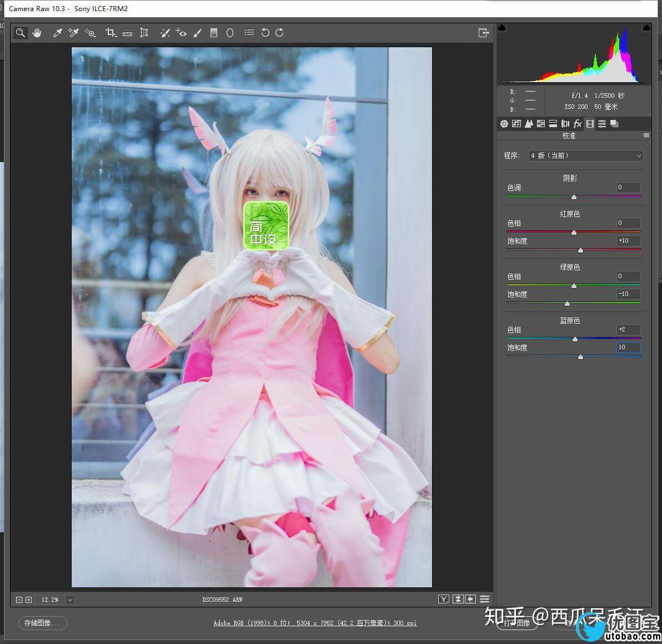Open the Split Toning panel tab
The width and height of the screenshot is (662, 644).
[553, 124]
